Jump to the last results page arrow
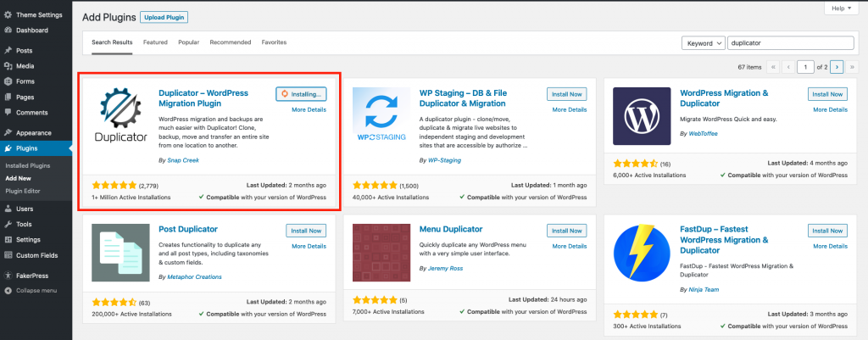The width and height of the screenshot is (868, 340). tap(853, 67)
